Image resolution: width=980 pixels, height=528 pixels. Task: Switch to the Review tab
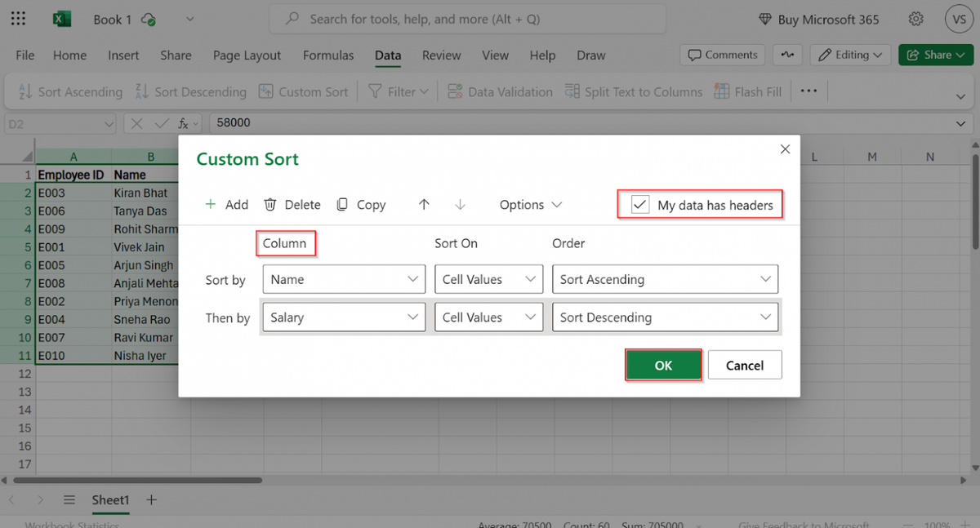pos(442,55)
